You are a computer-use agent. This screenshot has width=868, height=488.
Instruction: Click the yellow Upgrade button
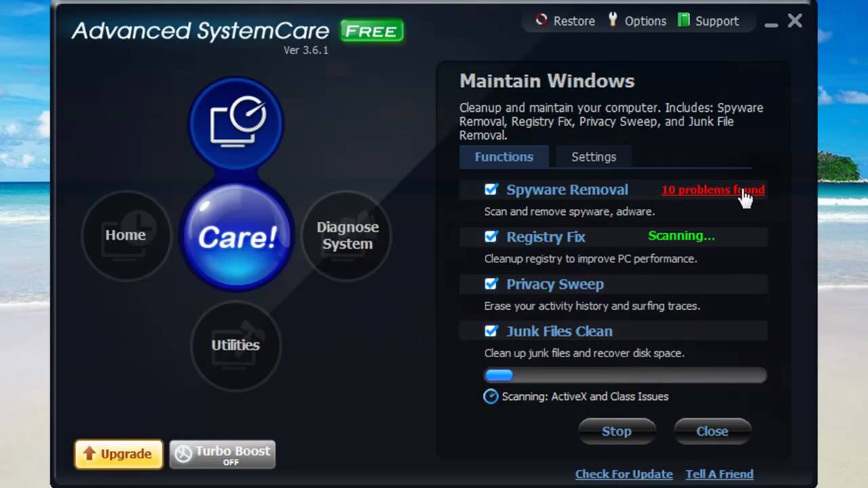coord(119,454)
